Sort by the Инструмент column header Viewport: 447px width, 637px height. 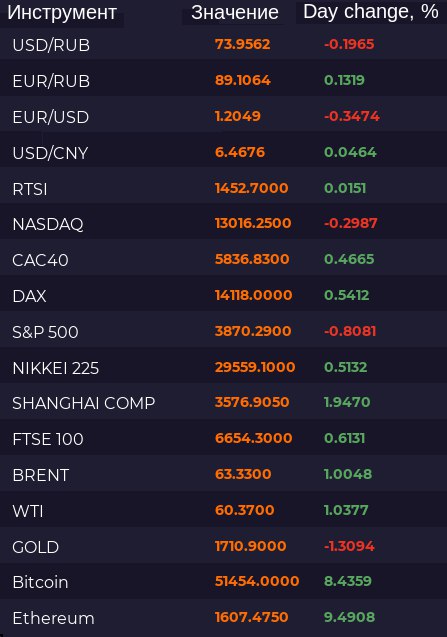click(62, 13)
